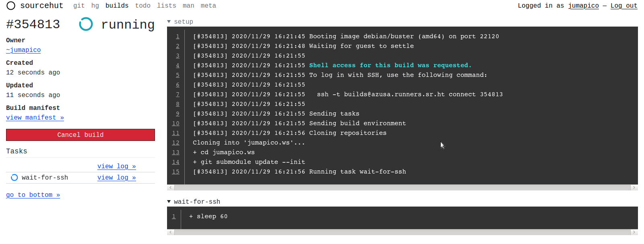Screen dimensions: 644x244
Task: Click the wait-for-ssh task spinner icon
Action: coord(14,178)
